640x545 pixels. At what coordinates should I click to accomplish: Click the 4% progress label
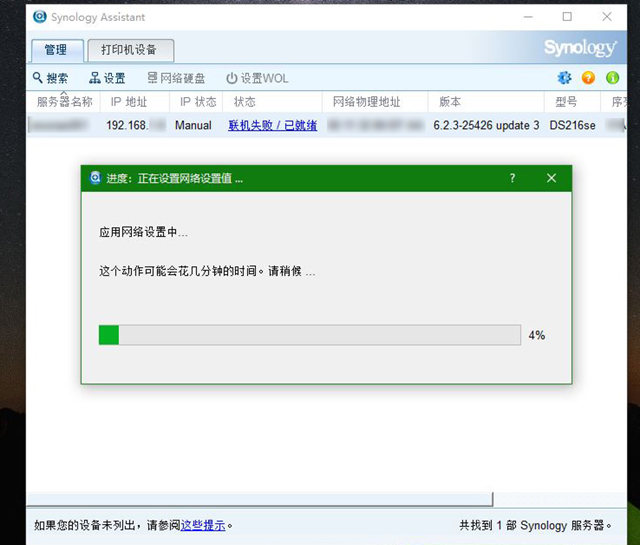[537, 335]
